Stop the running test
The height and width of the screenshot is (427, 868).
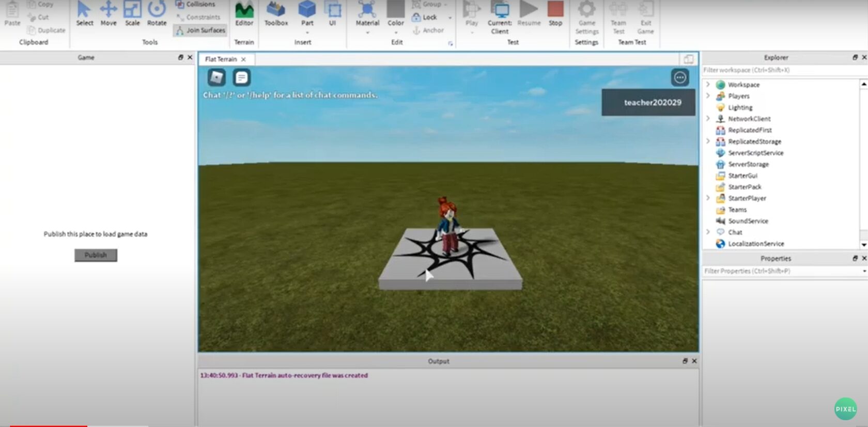coord(555,14)
